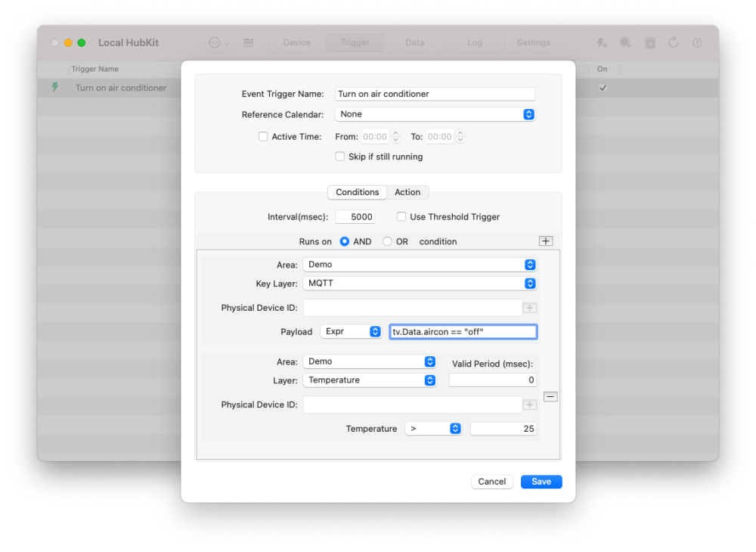
Task: Click the From time stepper arrows
Action: point(395,136)
